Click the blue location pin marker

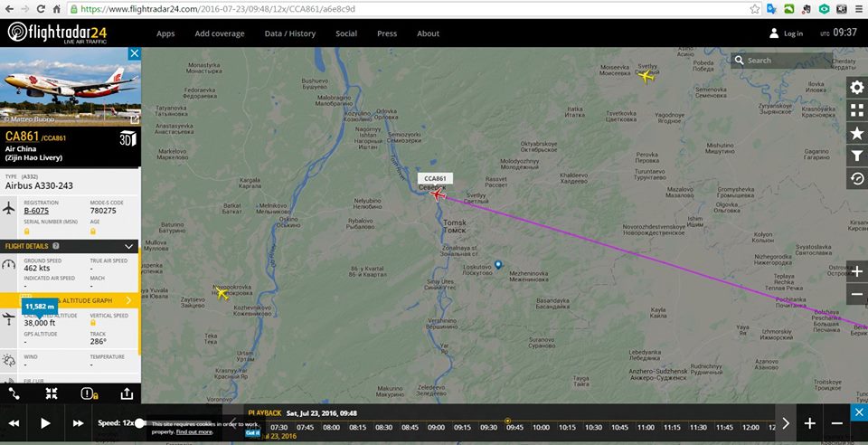tap(497, 265)
